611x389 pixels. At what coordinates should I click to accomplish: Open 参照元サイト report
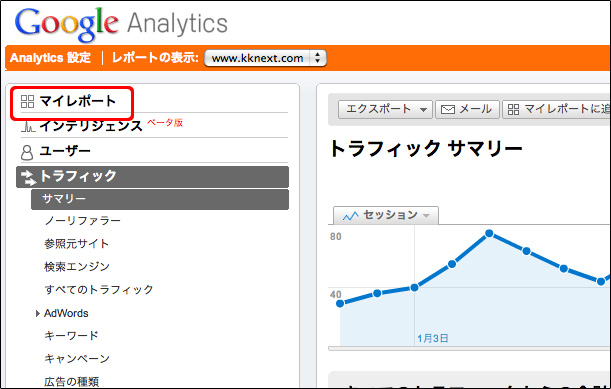(76, 244)
